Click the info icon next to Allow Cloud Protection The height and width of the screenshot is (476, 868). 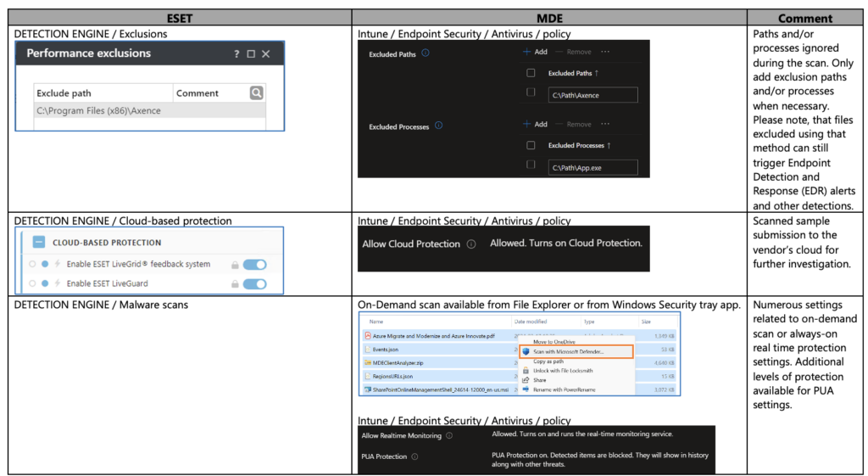click(x=470, y=244)
